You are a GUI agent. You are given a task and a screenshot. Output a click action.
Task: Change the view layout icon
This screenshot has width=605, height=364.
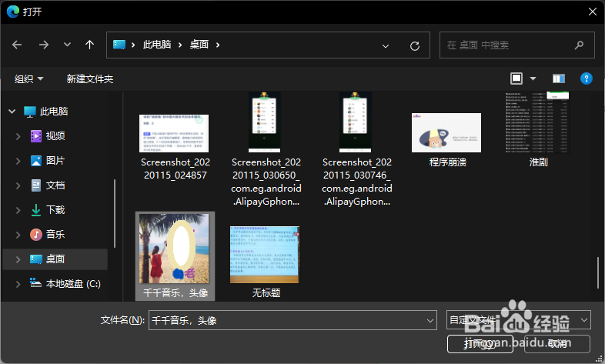click(516, 78)
